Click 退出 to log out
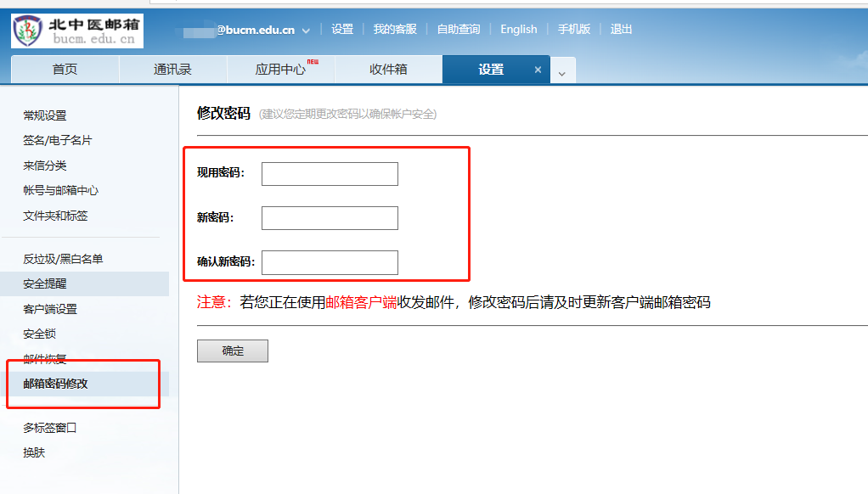The image size is (868, 494). coord(621,29)
